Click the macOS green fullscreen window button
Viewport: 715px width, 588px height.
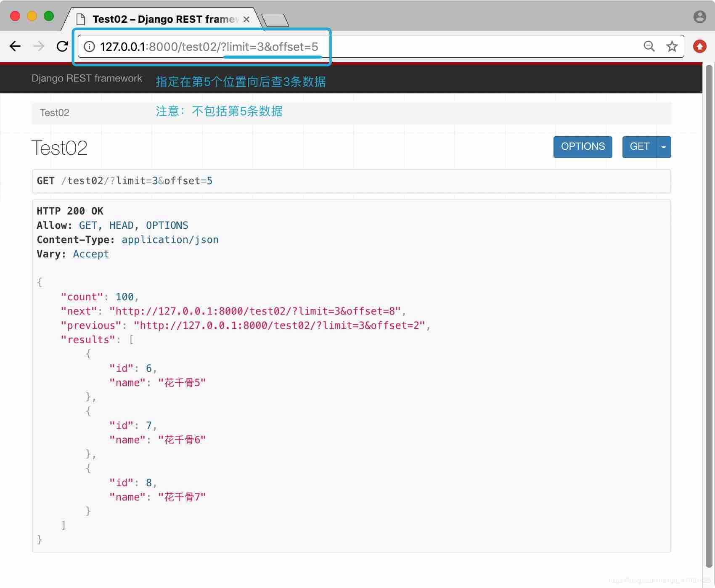pos(49,16)
